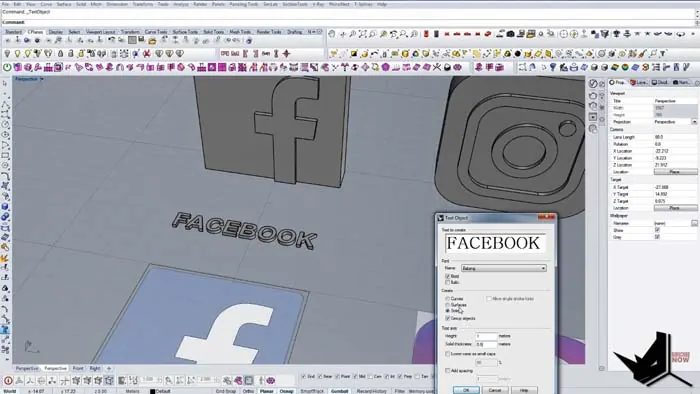Switch to the Curve Tools tab
This screenshot has width=700, height=394.
(x=156, y=32)
